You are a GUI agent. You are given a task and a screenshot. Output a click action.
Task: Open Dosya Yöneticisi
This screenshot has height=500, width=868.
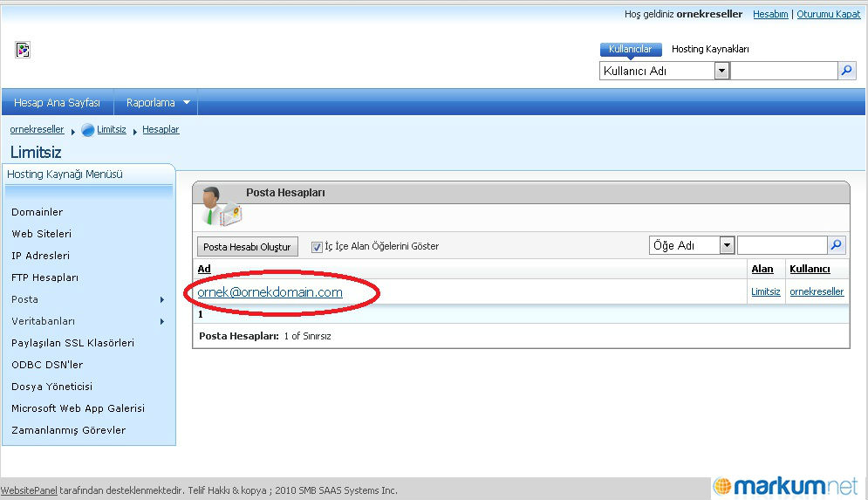coord(52,387)
